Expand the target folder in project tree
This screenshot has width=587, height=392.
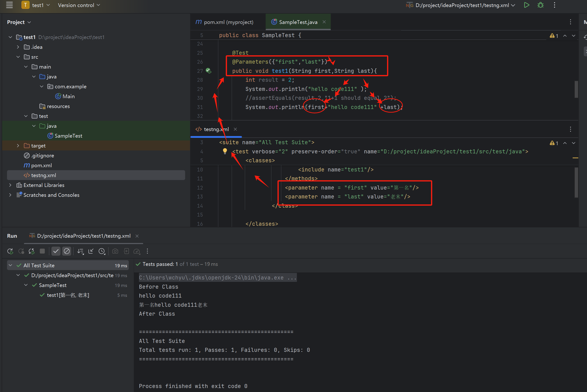pos(18,146)
